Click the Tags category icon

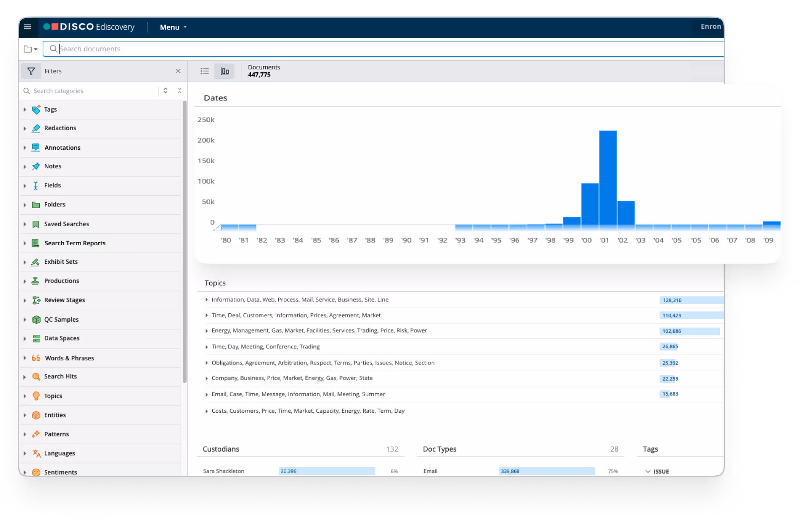click(36, 110)
